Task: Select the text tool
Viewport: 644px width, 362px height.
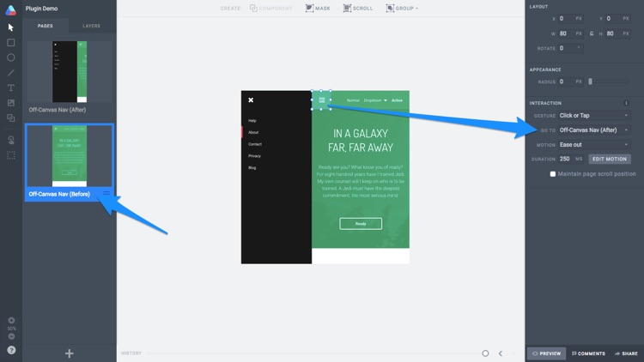Action: click(11, 87)
